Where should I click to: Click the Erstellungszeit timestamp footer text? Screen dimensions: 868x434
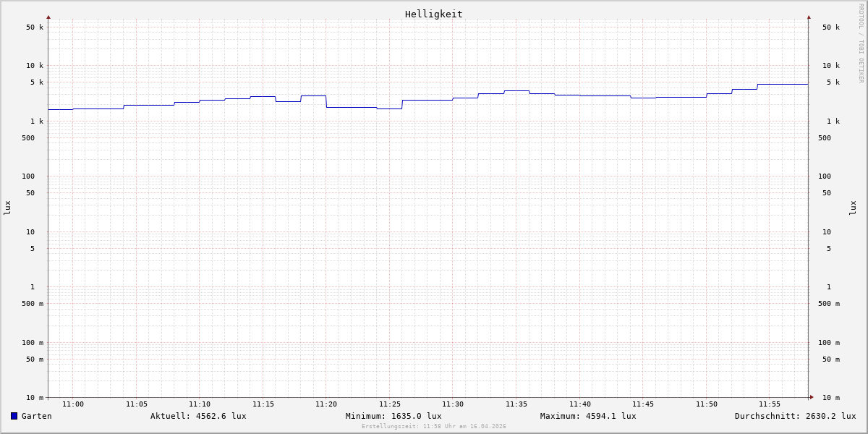tap(434, 427)
